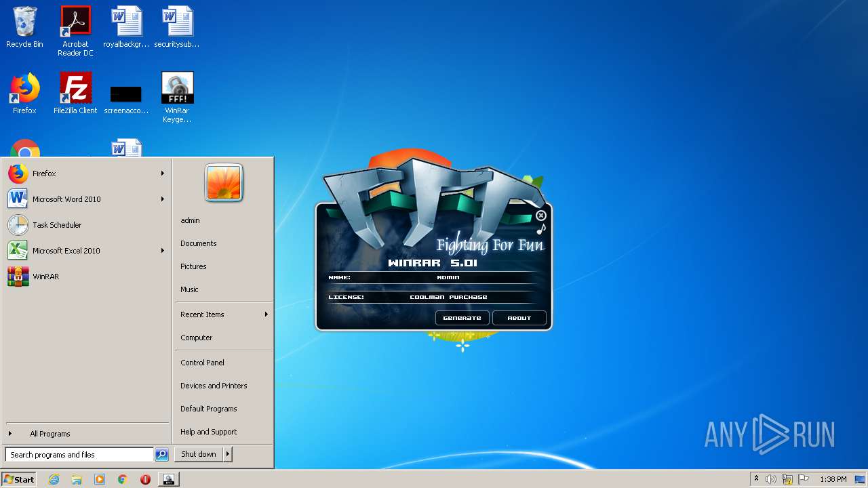Open Google Chrome from the taskbar

pyautogui.click(x=122, y=479)
